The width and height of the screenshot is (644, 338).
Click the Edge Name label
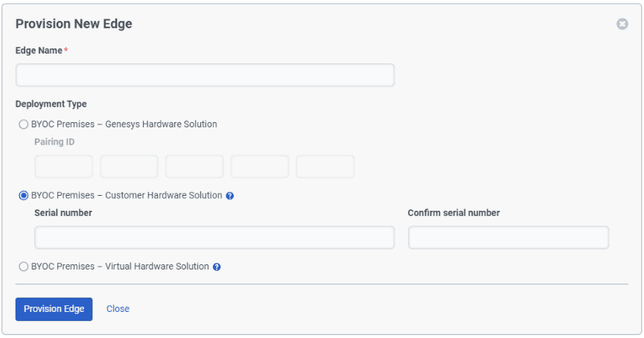(x=39, y=51)
